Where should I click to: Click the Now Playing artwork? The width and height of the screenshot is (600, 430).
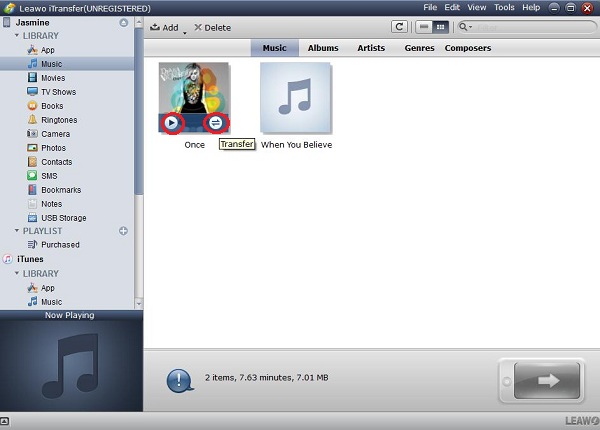coord(71,366)
